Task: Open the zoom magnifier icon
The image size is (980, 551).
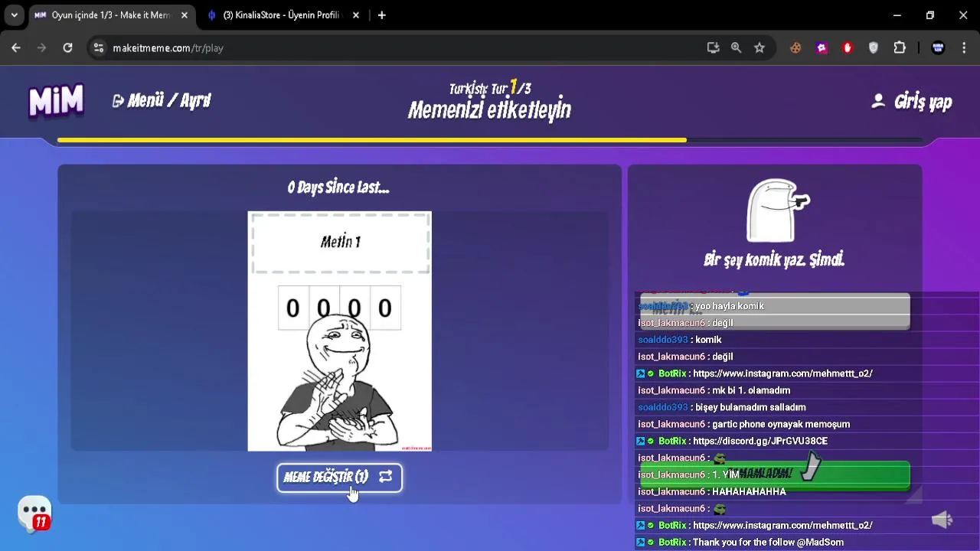Action: pyautogui.click(x=736, y=47)
